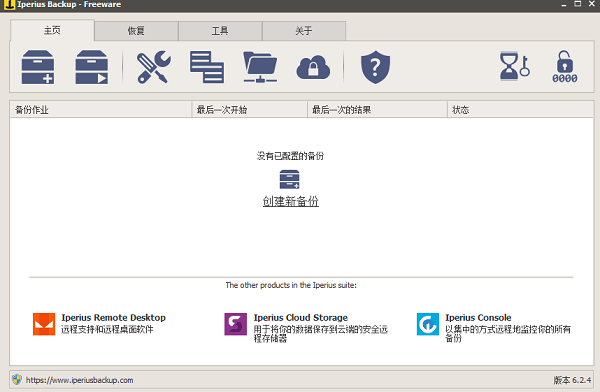
Task: Open the Iperius Remote Desktop link
Action: point(114,317)
